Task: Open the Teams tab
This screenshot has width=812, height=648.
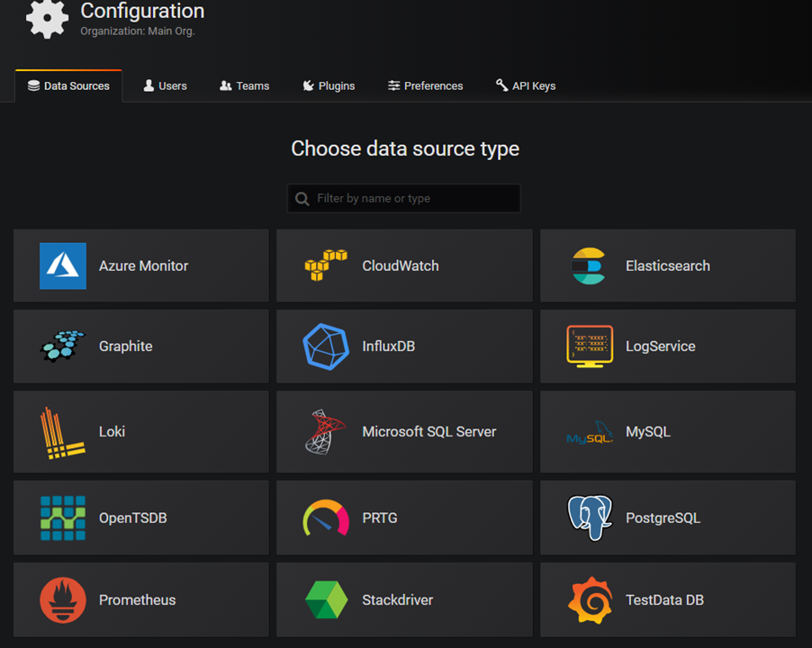Action: tap(245, 85)
